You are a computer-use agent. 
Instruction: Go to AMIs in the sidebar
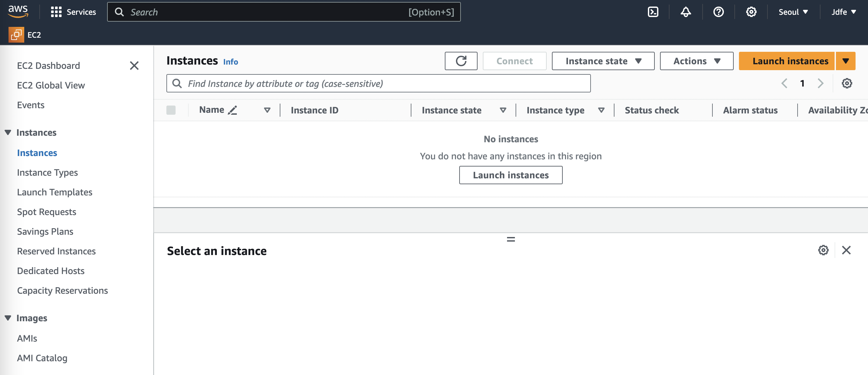click(x=27, y=338)
